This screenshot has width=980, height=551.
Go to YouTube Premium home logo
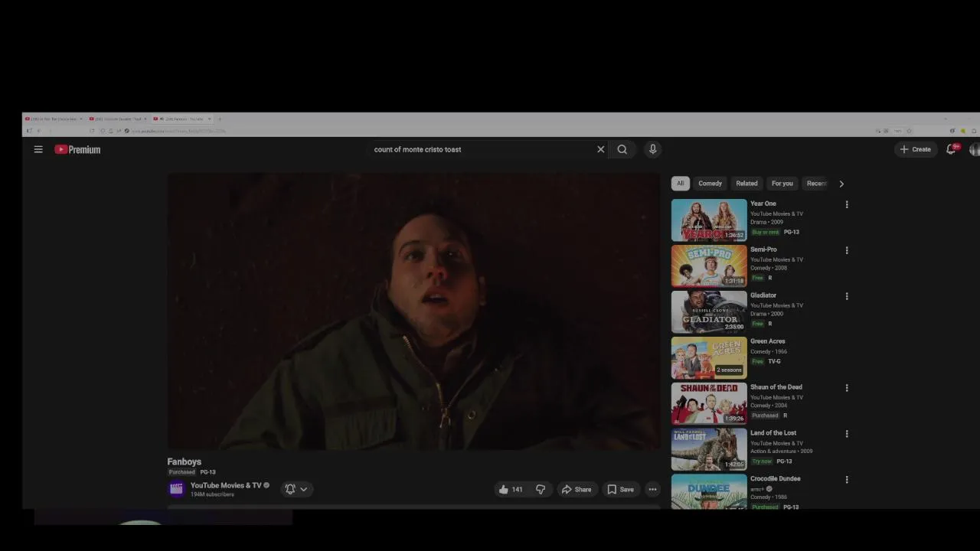pos(77,149)
